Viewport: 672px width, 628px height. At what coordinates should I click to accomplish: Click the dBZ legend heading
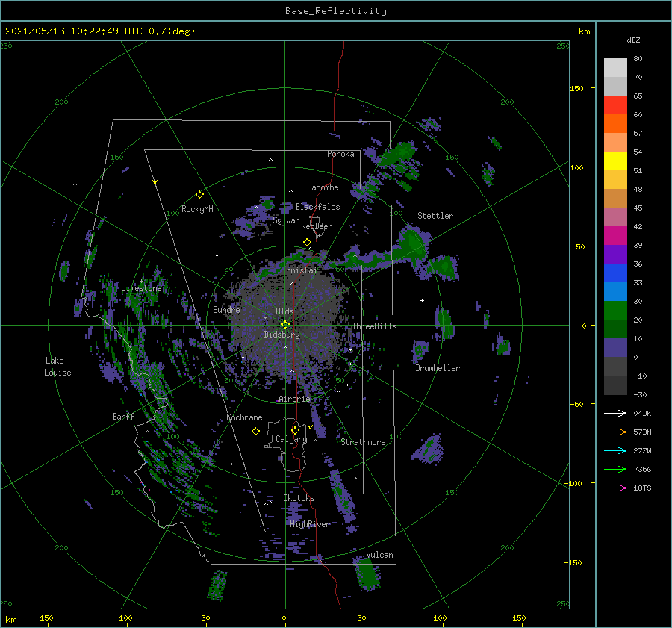click(633, 40)
